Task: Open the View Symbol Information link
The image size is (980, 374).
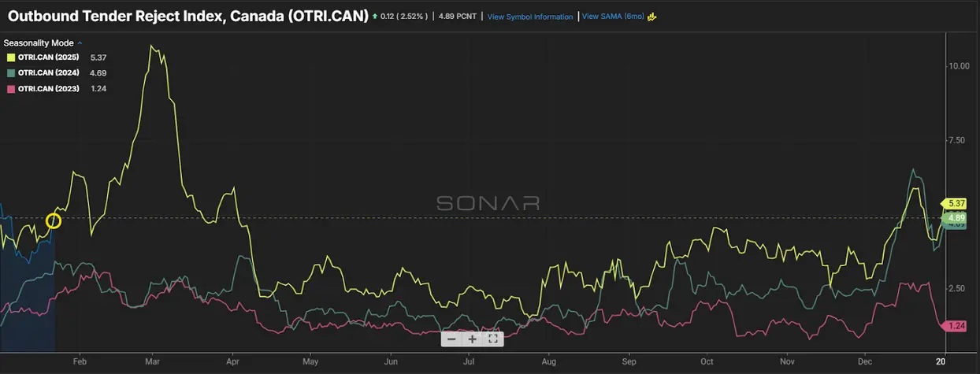Action: pos(530,17)
